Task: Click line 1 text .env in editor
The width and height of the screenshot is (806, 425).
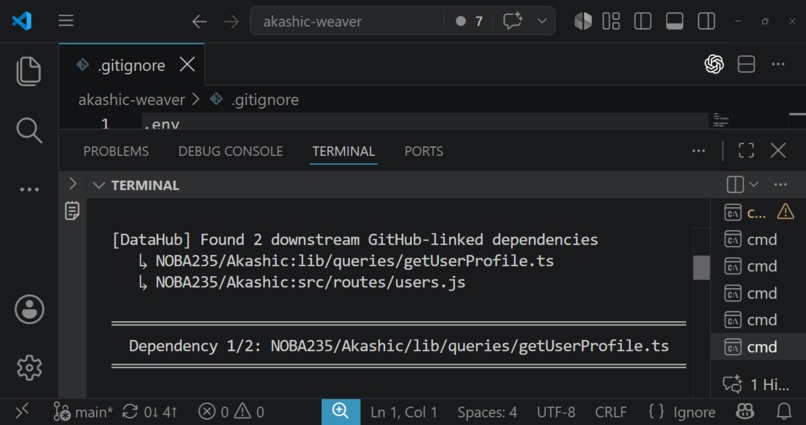Action: [161, 124]
